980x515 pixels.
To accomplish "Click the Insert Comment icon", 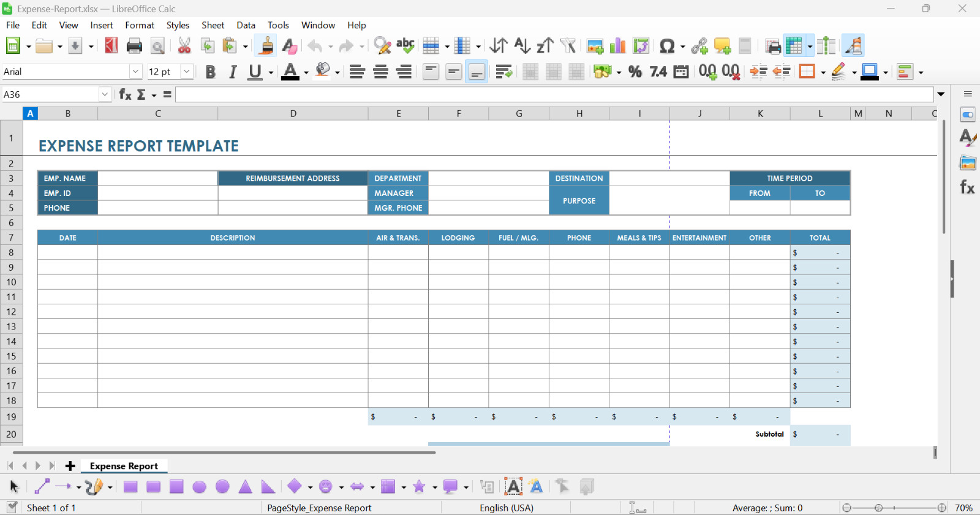I will [722, 46].
